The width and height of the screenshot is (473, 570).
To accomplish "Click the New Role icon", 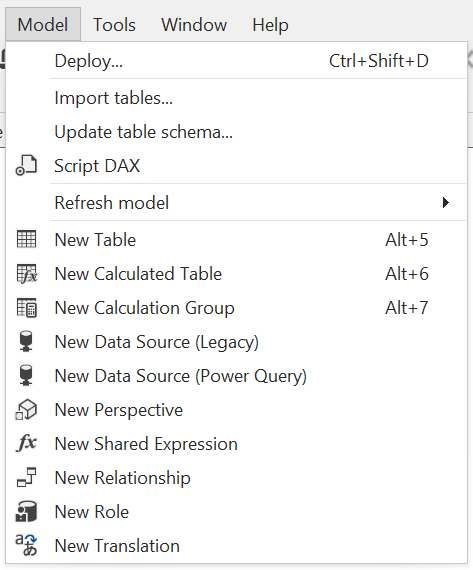I will (x=26, y=511).
